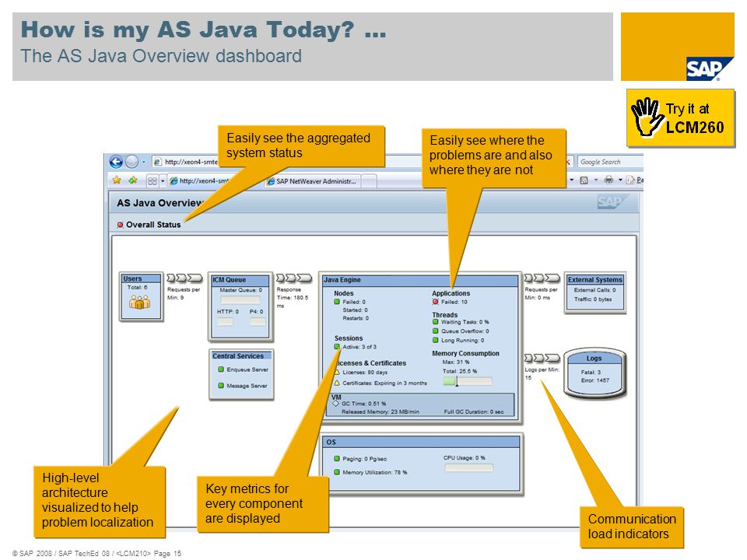The image size is (747, 560).
Task: Open the Java Engine panel header
Action: pyautogui.click(x=419, y=280)
